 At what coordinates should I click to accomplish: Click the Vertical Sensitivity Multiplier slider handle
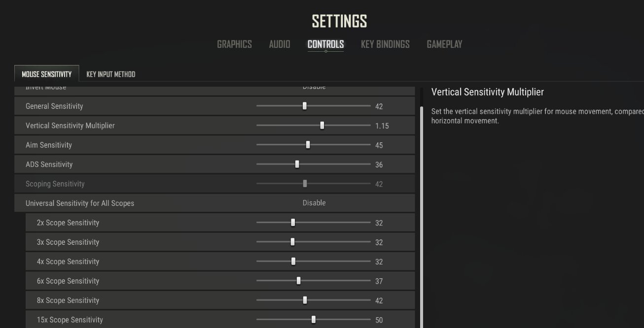tap(322, 126)
